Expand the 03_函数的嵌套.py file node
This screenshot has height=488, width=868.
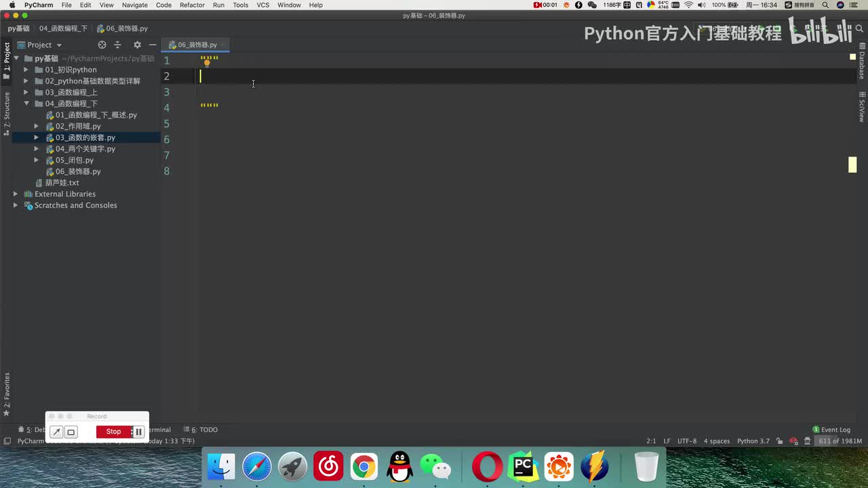coord(37,138)
